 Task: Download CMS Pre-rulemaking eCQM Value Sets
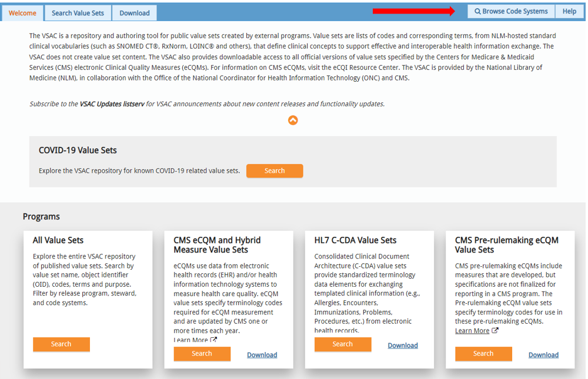pyautogui.click(x=543, y=355)
